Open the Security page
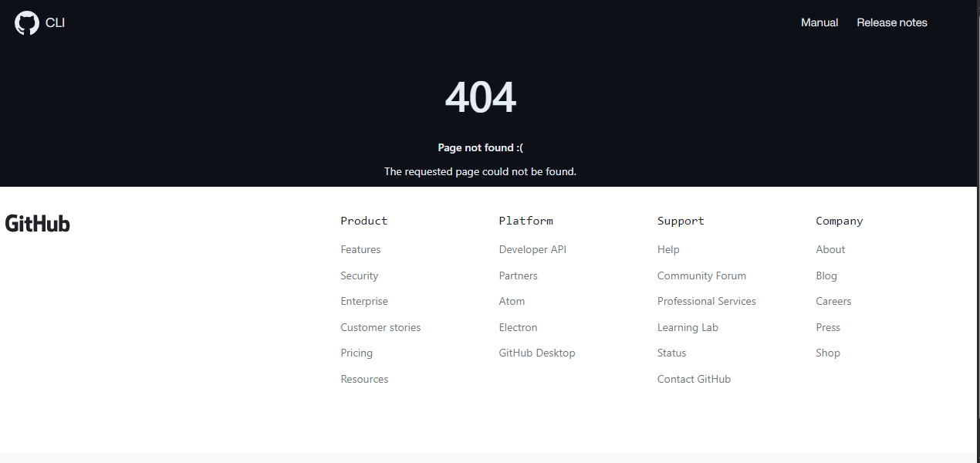 pyautogui.click(x=359, y=275)
